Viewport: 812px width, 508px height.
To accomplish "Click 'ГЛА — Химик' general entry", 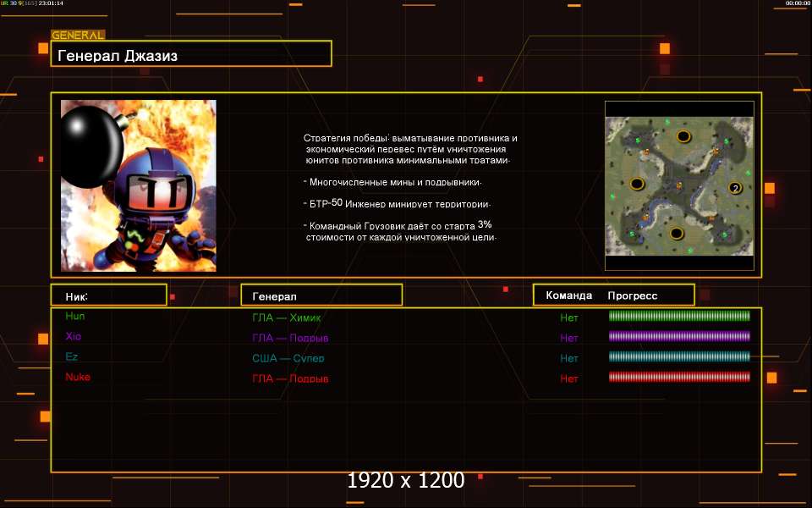I will 287,317.
